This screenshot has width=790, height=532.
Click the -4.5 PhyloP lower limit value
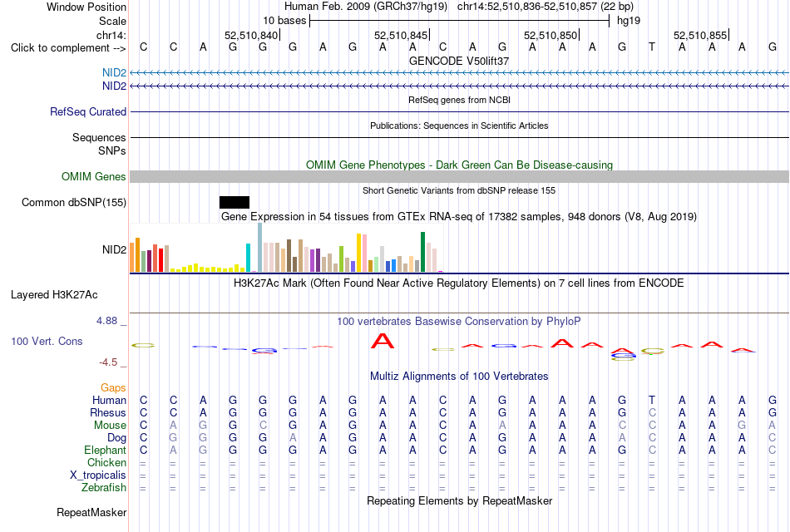(108, 362)
